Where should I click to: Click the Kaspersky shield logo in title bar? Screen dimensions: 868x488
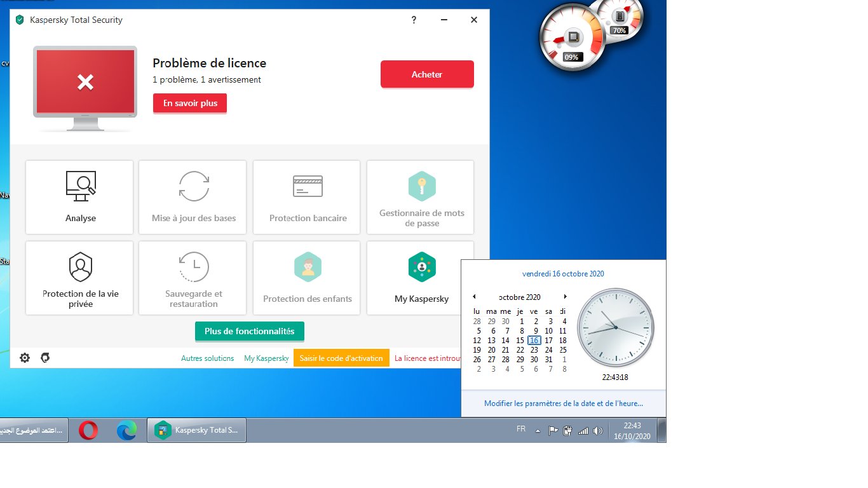tap(20, 20)
